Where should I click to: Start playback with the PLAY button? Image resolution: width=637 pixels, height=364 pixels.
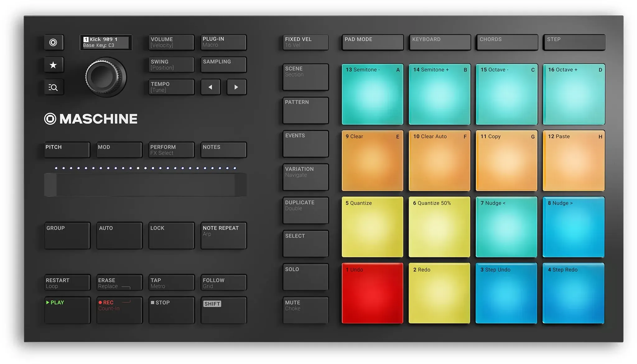(67, 310)
